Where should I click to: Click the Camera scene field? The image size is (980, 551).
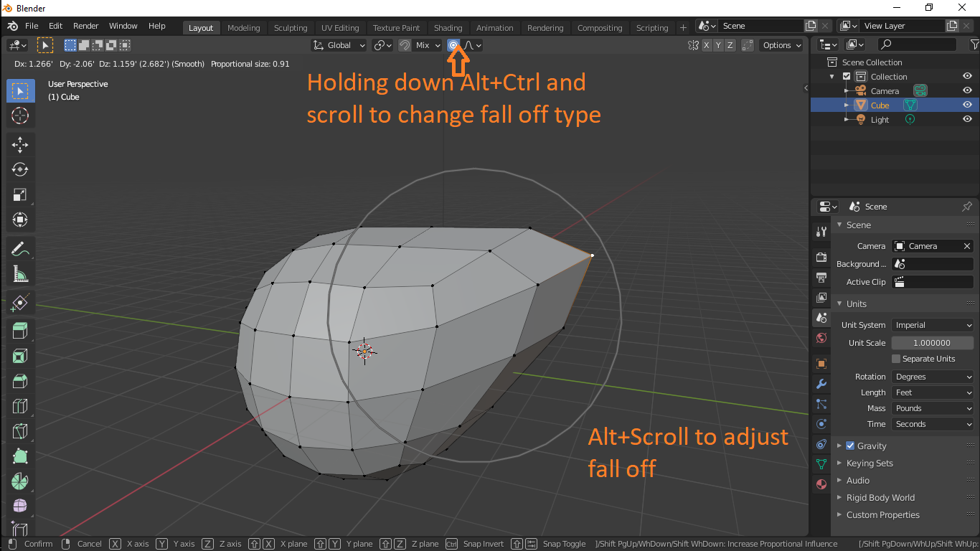tap(933, 246)
